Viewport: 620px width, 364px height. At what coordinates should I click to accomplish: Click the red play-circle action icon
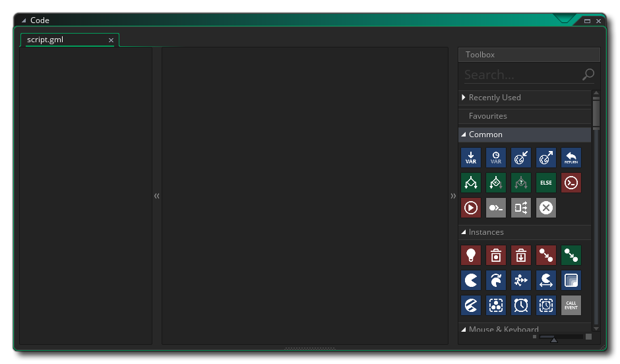pyautogui.click(x=471, y=208)
